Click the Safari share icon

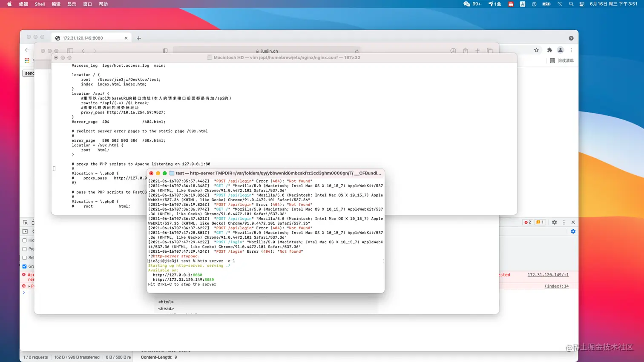point(466,51)
